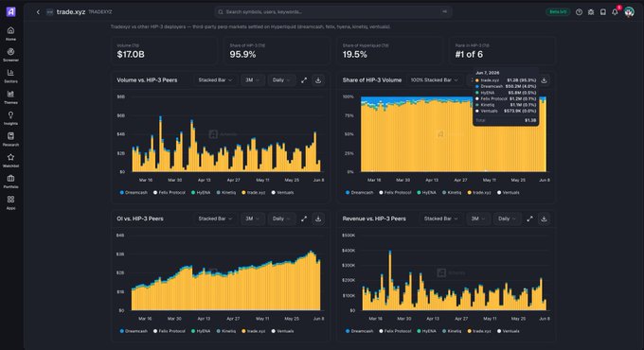Toggle Felix Protocol series in Volume chart legend
This screenshot has width=644, height=350.
click(x=170, y=192)
